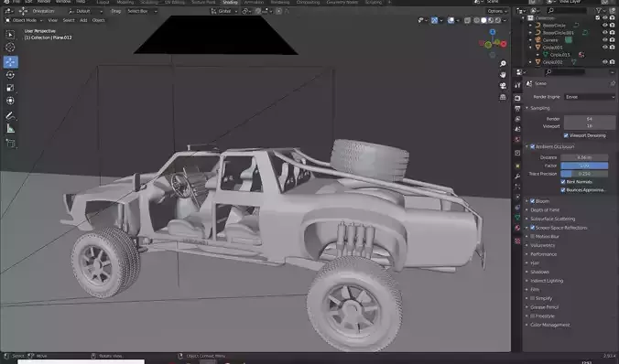Screen dimensions: 619x364
Task: Toggle Screen Space Reflections checkbox
Action: [533, 228]
